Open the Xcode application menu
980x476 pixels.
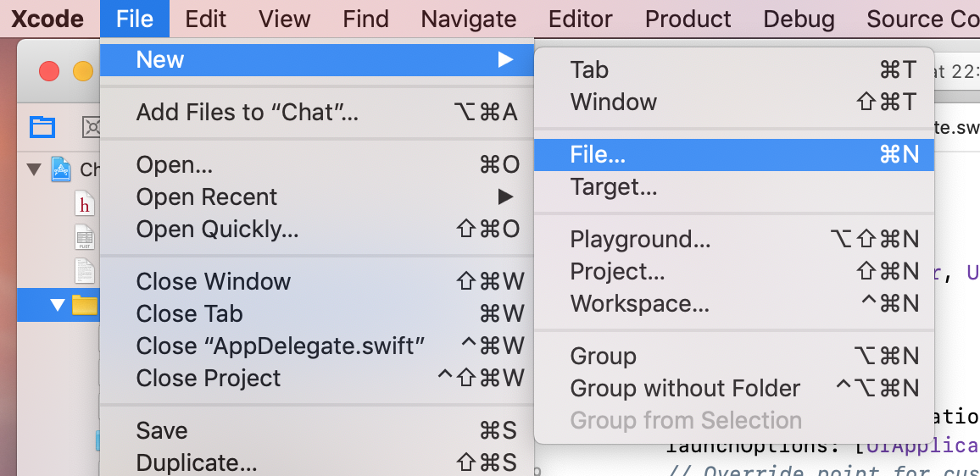[x=47, y=19]
